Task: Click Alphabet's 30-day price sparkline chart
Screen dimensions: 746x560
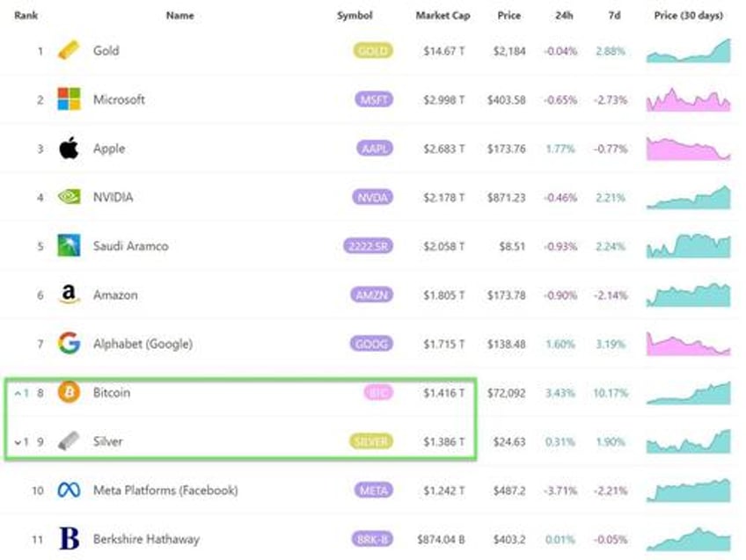Action: click(x=689, y=344)
